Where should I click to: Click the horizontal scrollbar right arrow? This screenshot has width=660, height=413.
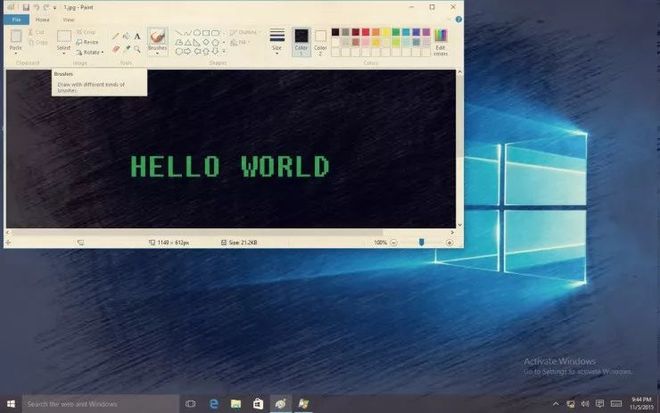(452, 232)
